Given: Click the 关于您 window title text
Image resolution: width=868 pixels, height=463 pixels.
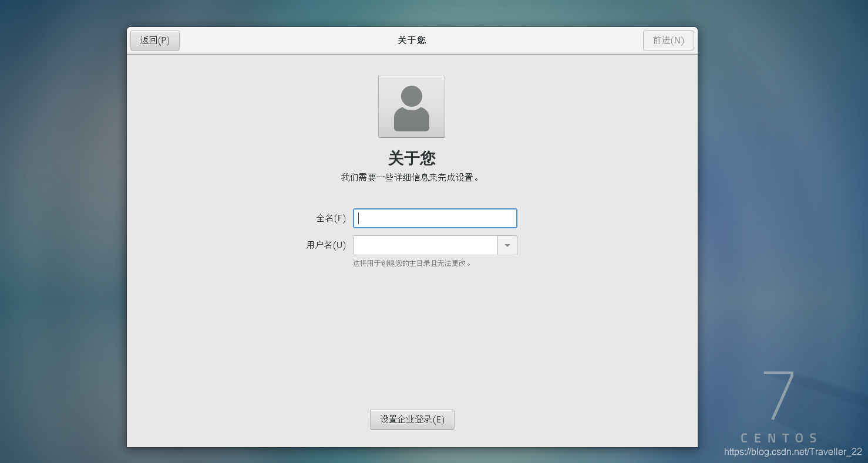Looking at the screenshot, I should click(412, 40).
